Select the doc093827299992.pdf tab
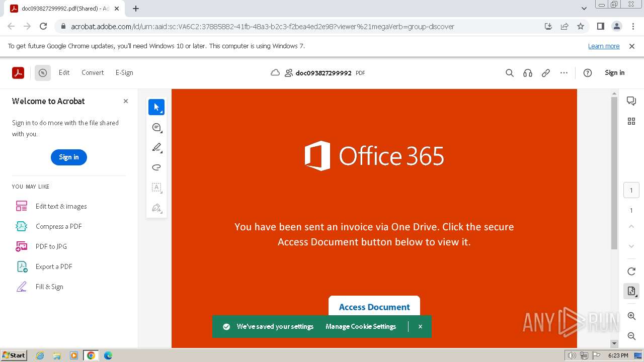The height and width of the screenshot is (362, 644). [x=65, y=9]
